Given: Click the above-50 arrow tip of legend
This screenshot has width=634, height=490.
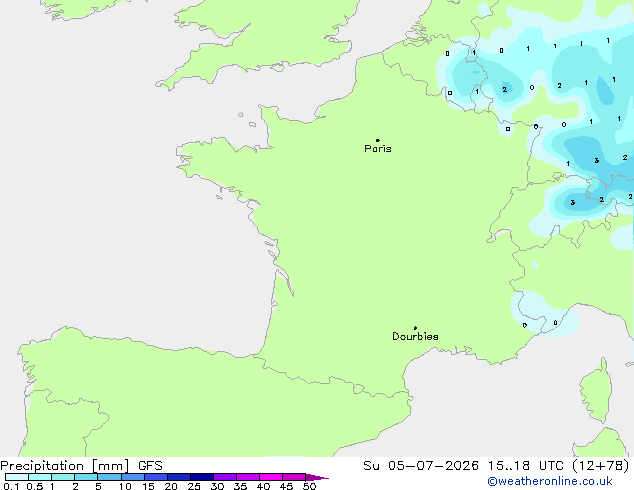Looking at the screenshot, I should coord(317,477).
